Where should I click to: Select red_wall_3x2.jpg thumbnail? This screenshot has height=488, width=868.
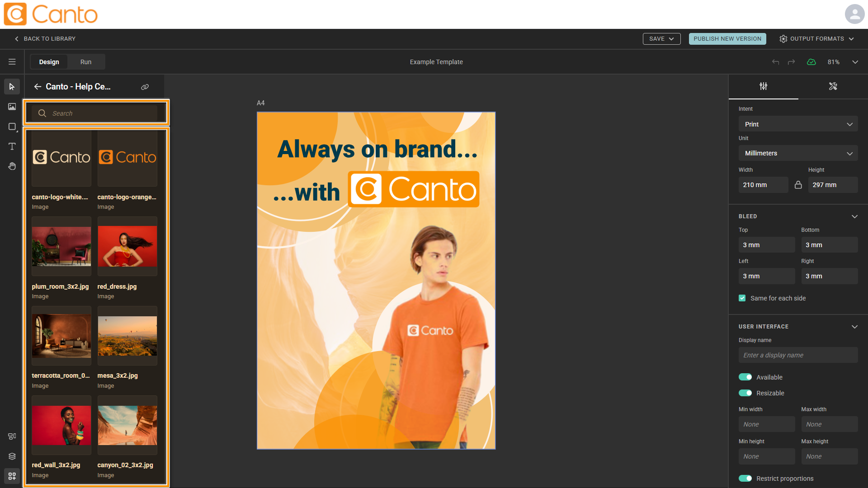(x=61, y=425)
